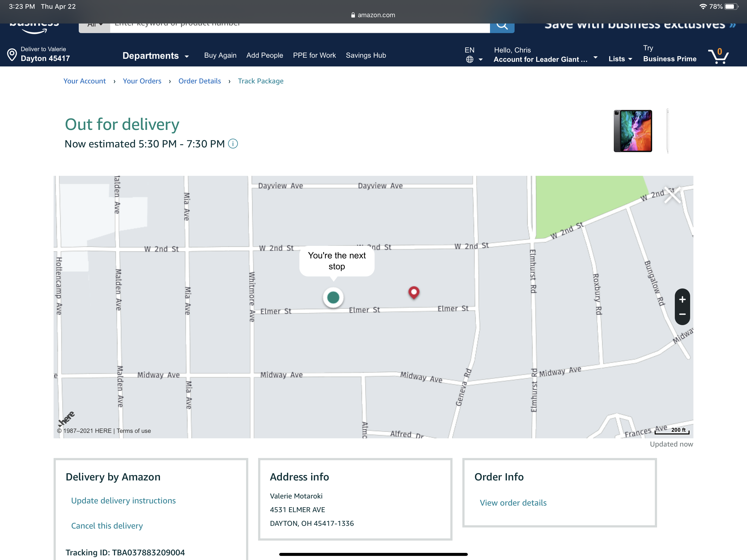Click the red destination pin
Image resolution: width=747 pixels, height=560 pixels.
click(414, 293)
